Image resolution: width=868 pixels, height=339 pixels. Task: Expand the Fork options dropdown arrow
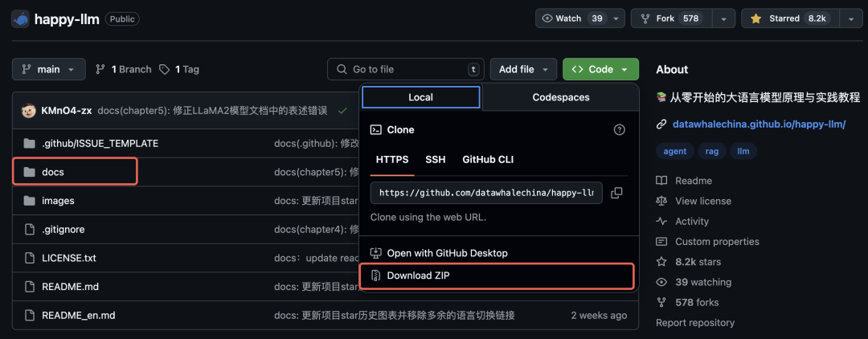click(723, 18)
